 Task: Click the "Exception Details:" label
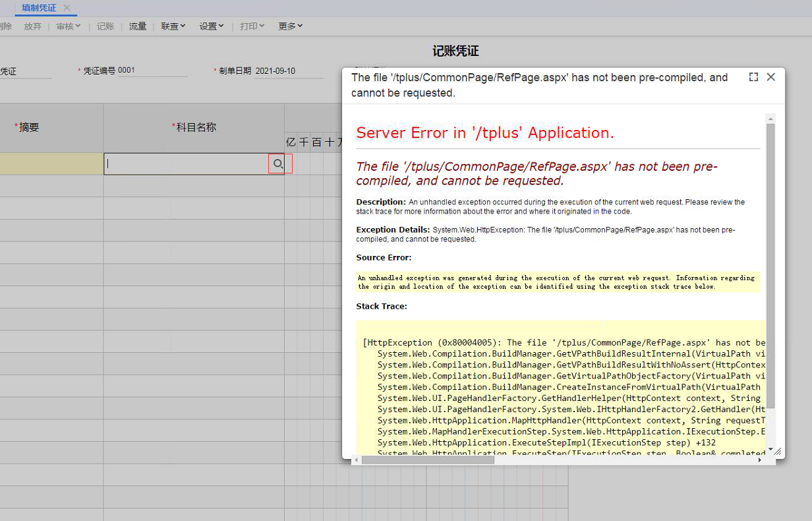393,230
